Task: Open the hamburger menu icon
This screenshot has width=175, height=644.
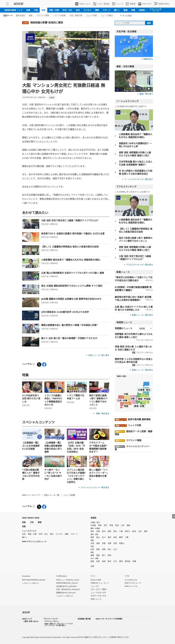Action: (7, 4)
